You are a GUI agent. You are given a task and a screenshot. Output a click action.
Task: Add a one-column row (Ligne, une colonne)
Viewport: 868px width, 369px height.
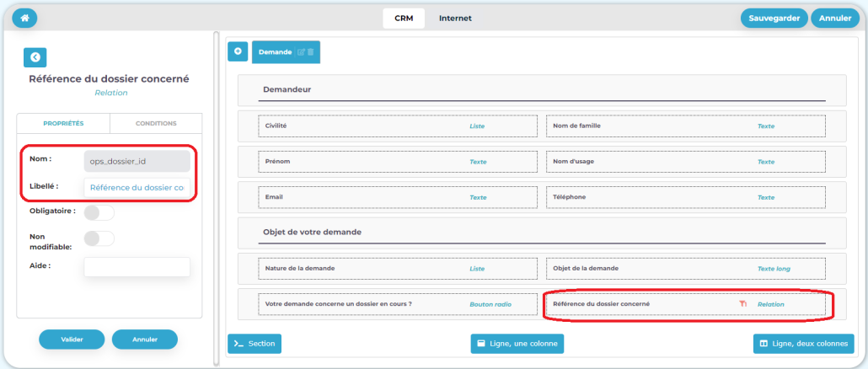coord(517,344)
